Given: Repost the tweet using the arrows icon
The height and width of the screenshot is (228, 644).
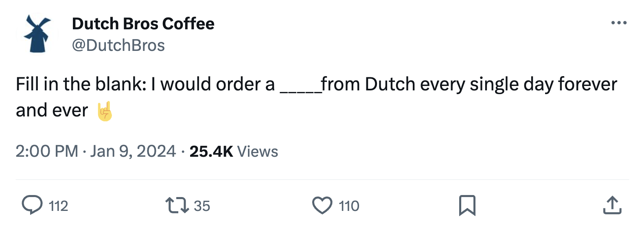Looking at the screenshot, I should click(177, 205).
